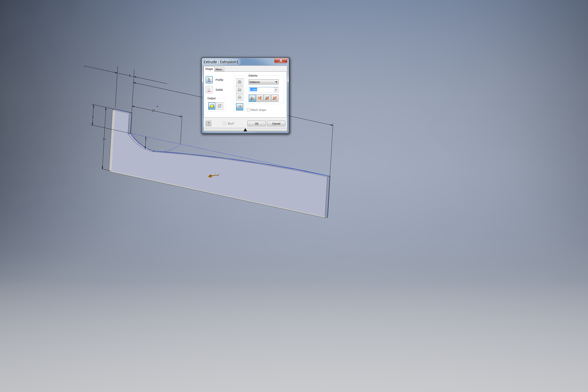Switch to the Shape tab
The image size is (588, 392).
pyautogui.click(x=209, y=69)
